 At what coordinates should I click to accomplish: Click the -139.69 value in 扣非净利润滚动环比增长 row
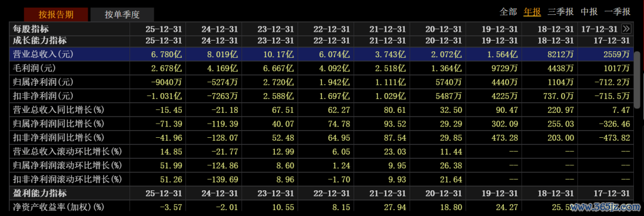click(x=222, y=180)
